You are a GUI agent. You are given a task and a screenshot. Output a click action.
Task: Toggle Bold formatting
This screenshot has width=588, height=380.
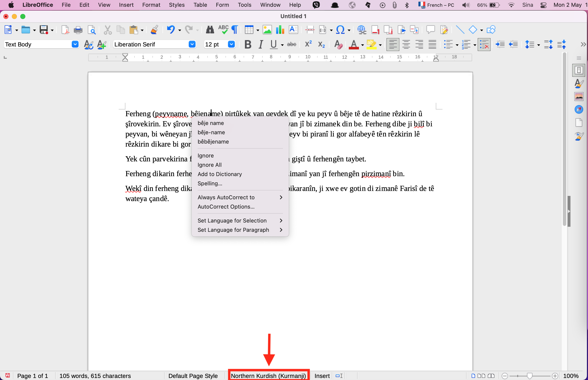[x=248, y=44]
